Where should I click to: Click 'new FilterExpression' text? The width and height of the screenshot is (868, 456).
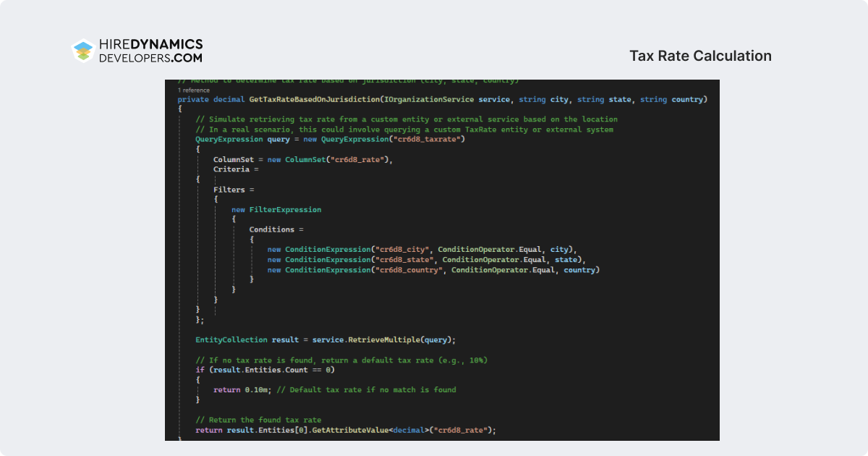pos(276,209)
